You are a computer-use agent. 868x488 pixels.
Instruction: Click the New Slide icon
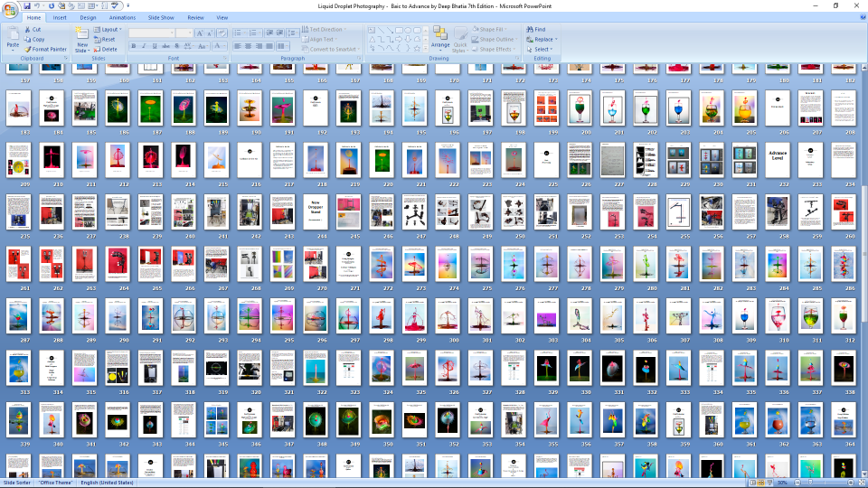[x=82, y=34]
